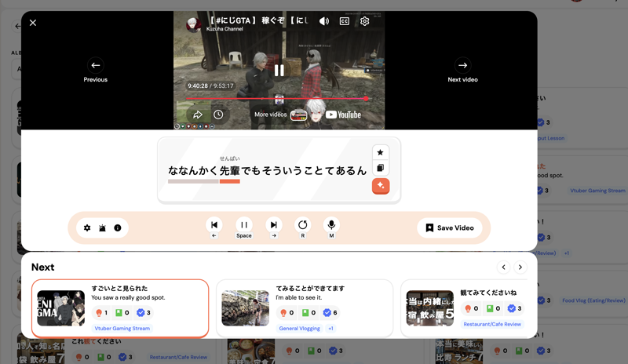Click the lightbulb count on すごいとこ見られた card
The image size is (628, 364).
click(102, 313)
